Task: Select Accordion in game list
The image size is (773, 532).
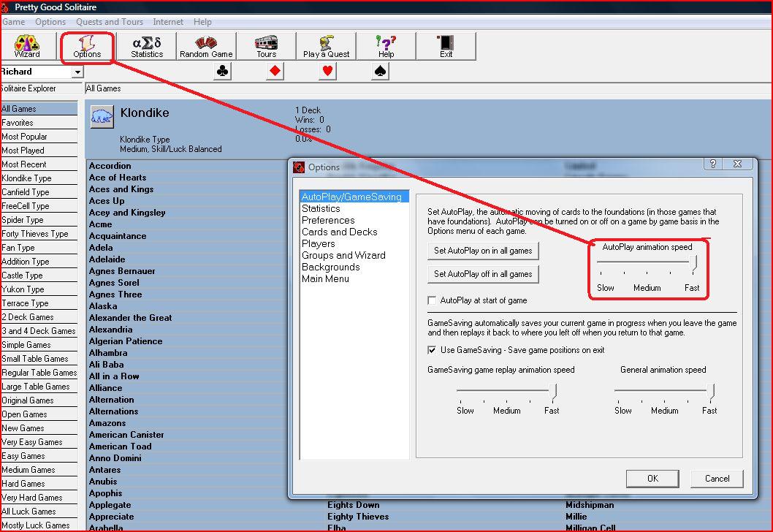Action: pos(110,166)
